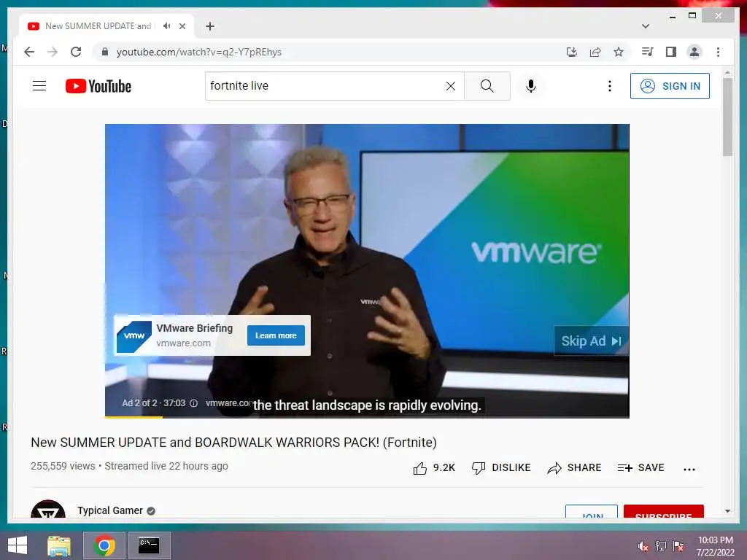
Task: Click the SIGN IN button
Action: (x=670, y=86)
